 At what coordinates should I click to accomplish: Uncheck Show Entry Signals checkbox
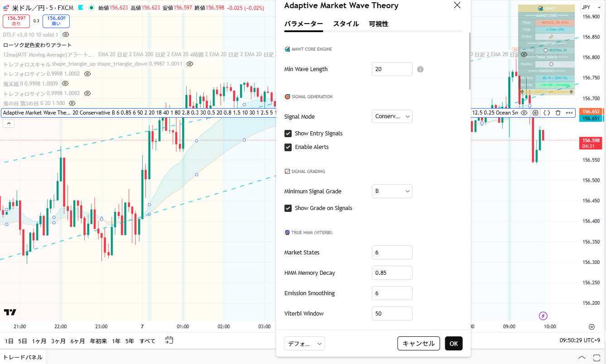(288, 134)
